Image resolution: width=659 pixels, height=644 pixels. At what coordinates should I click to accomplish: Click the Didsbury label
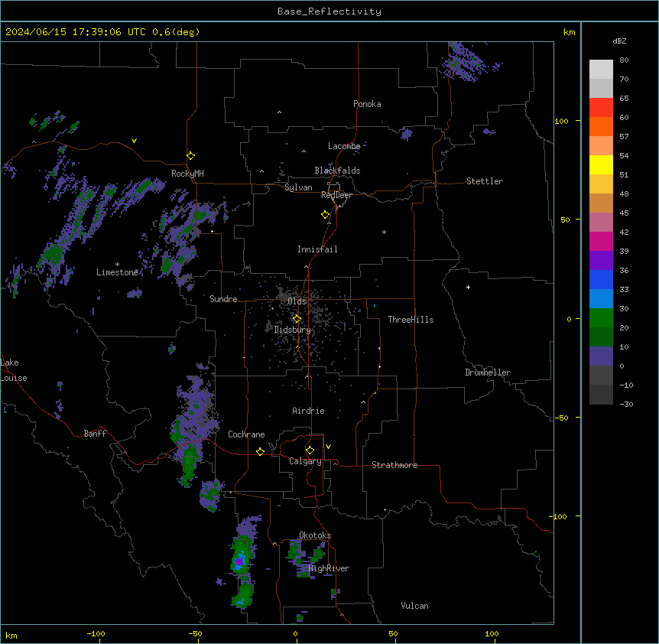tap(292, 330)
